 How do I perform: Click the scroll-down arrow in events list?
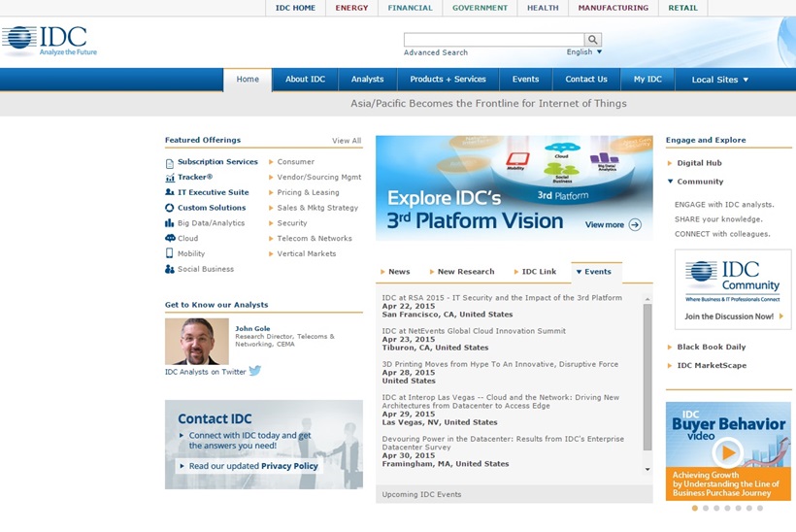647,469
